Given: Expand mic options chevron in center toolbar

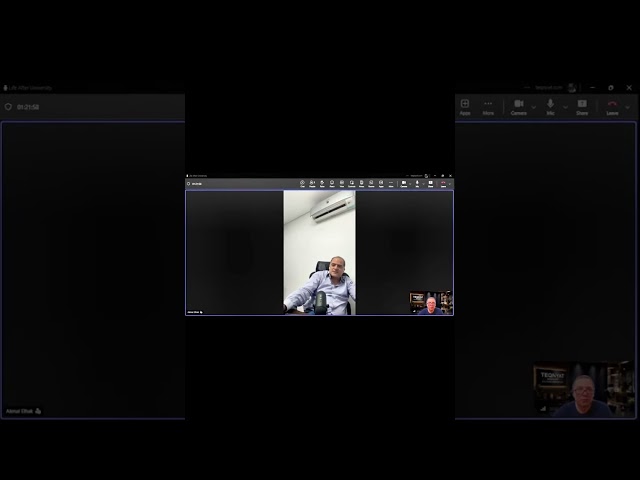Looking at the screenshot, I should click(424, 184).
